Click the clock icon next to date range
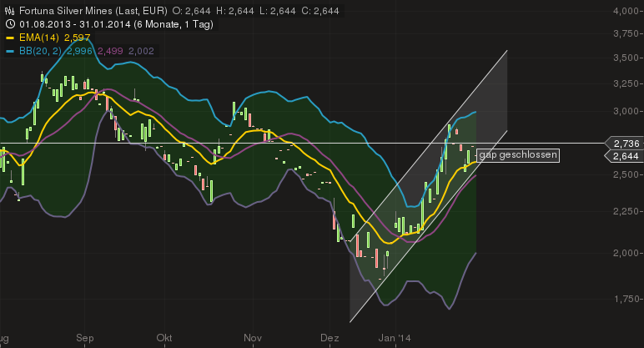644x348 pixels. click(8, 24)
